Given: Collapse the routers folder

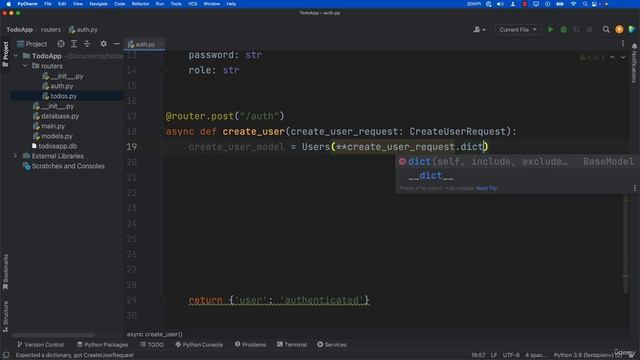Looking at the screenshot, I should (25, 66).
